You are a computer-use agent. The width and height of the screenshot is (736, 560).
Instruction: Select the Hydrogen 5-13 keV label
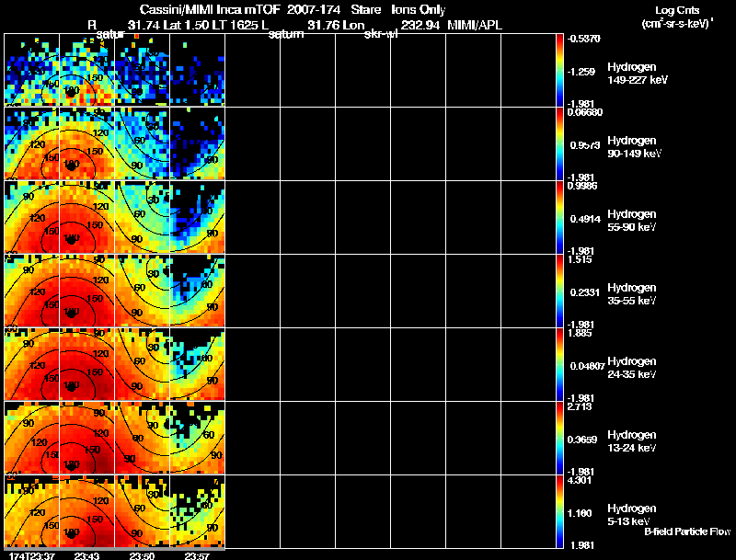pyautogui.click(x=632, y=515)
